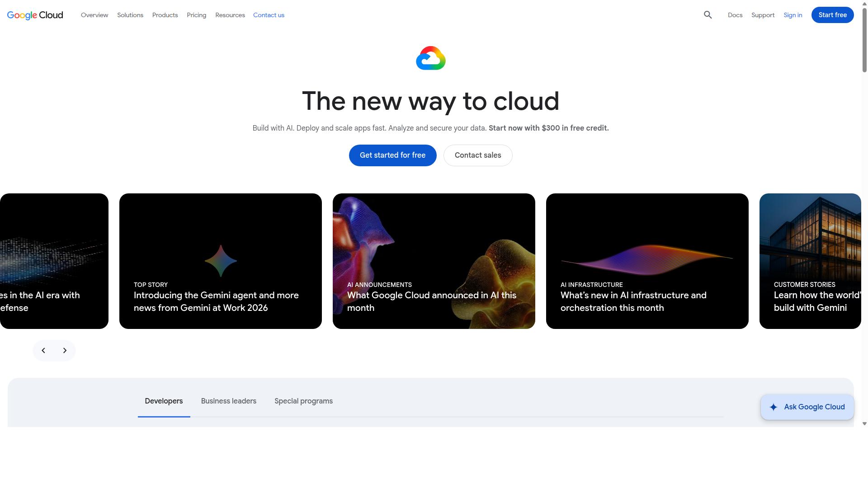Viewport: 868px width, 488px height.
Task: Click 'Start now with $300 in free credit.' text
Action: coord(549,128)
